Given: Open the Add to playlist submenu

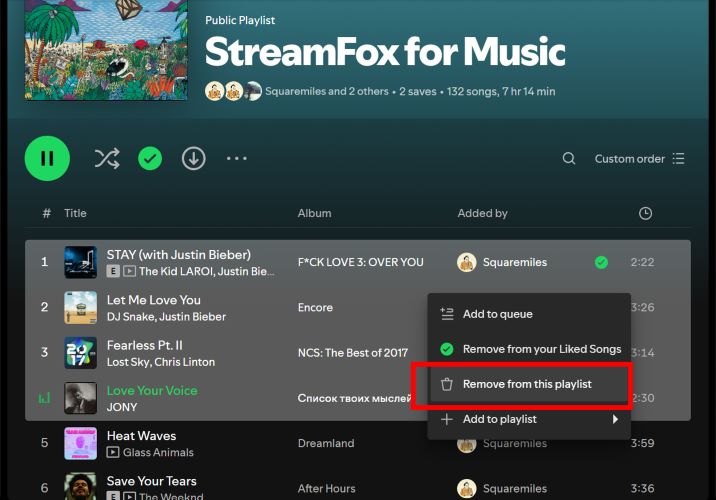Looking at the screenshot, I should tap(529, 419).
